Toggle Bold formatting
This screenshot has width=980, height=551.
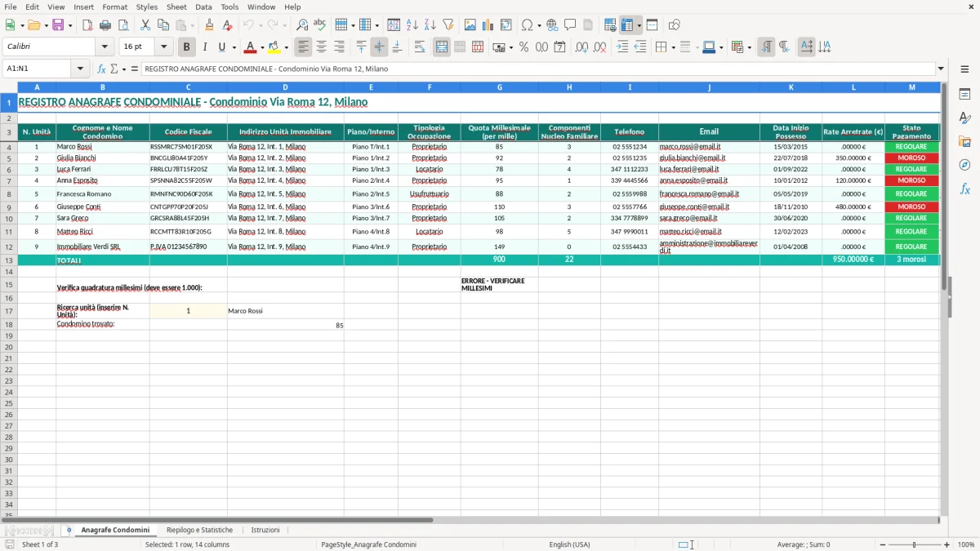187,47
